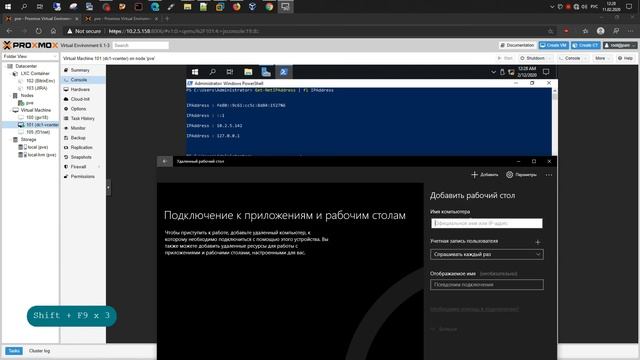Expand the Firewall submenu arrow
The image size is (640, 360).
pyautogui.click(x=99, y=167)
